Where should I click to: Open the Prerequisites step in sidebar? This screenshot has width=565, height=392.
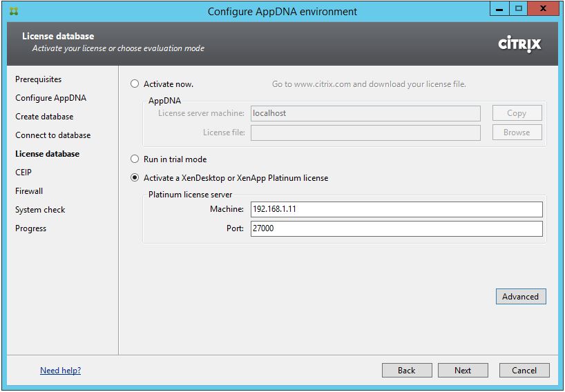38,79
